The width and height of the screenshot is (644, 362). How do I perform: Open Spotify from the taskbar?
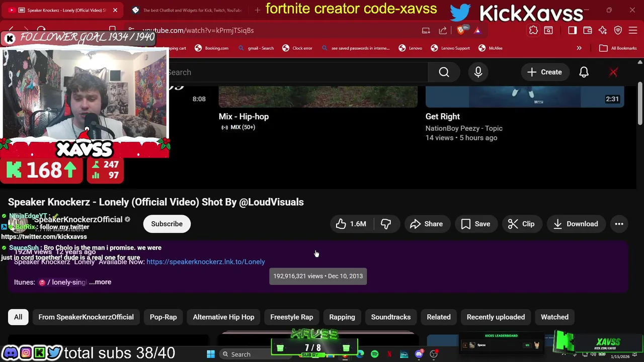click(x=374, y=354)
